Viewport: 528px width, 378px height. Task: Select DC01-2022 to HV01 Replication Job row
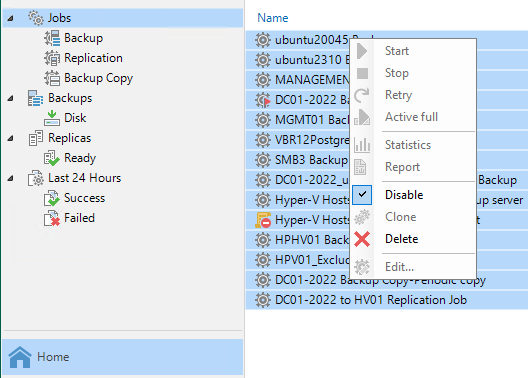tap(387, 300)
